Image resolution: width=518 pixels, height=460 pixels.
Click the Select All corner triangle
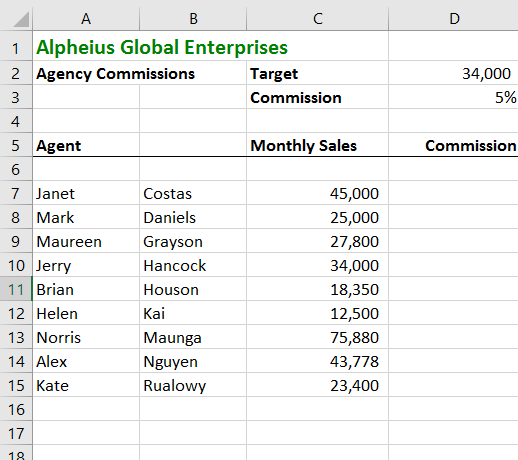coord(21,19)
